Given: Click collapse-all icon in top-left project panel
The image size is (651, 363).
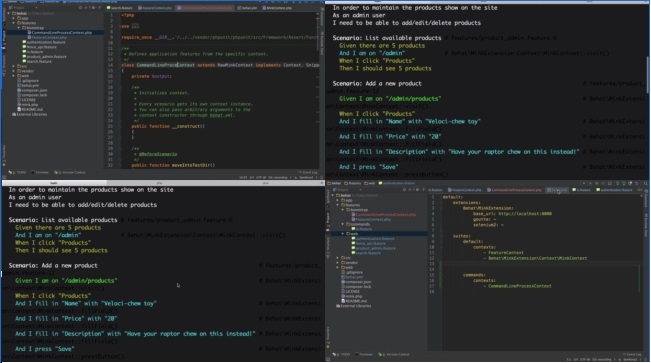Looking at the screenshot, I should pos(86,8).
